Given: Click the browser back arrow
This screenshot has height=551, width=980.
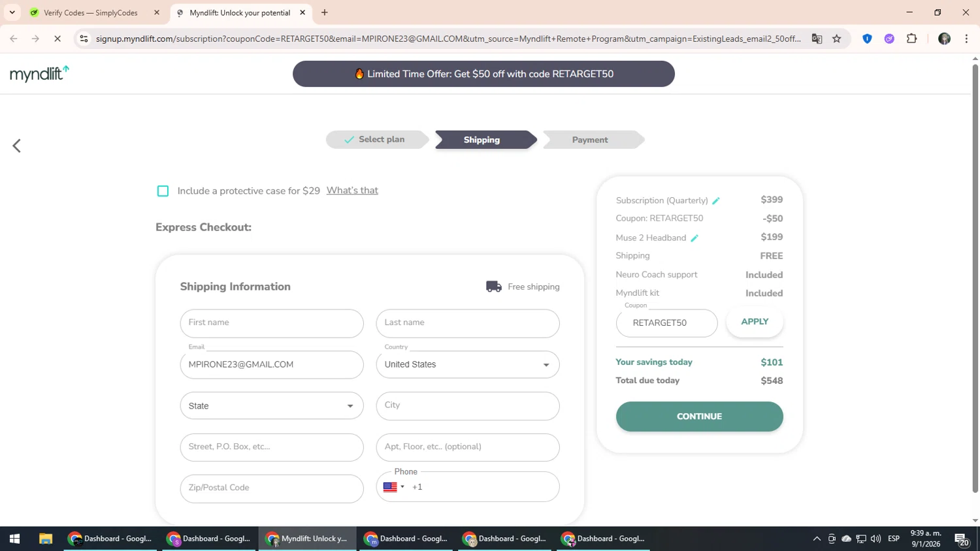Looking at the screenshot, I should click(14, 39).
